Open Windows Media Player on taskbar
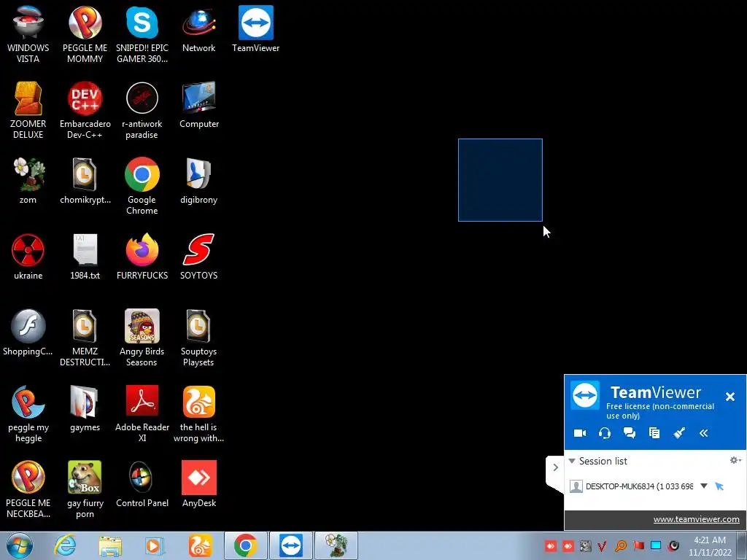The image size is (747, 560). click(155, 545)
